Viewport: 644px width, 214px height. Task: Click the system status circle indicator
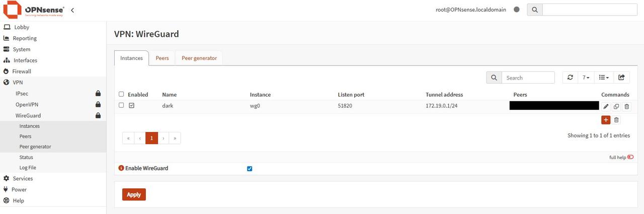click(x=516, y=10)
